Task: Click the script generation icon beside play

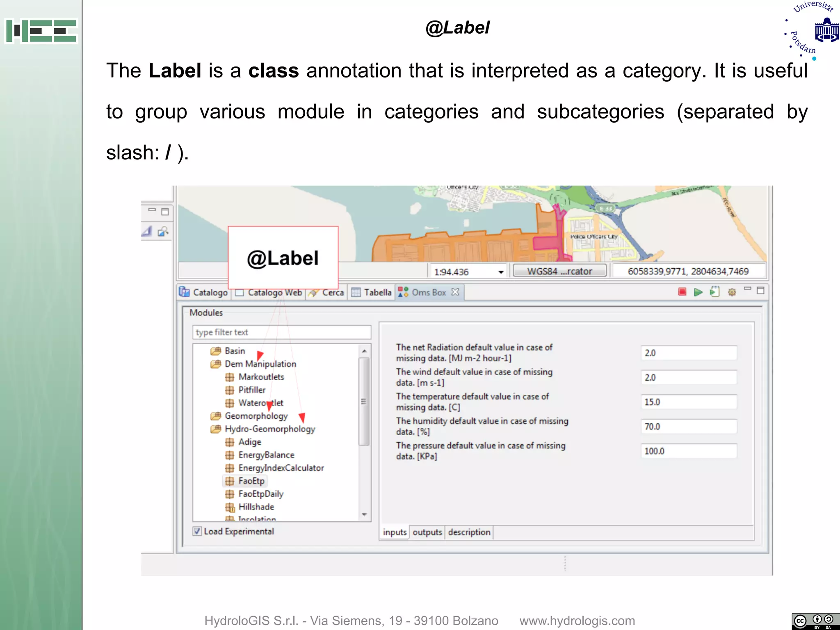Action: click(715, 292)
